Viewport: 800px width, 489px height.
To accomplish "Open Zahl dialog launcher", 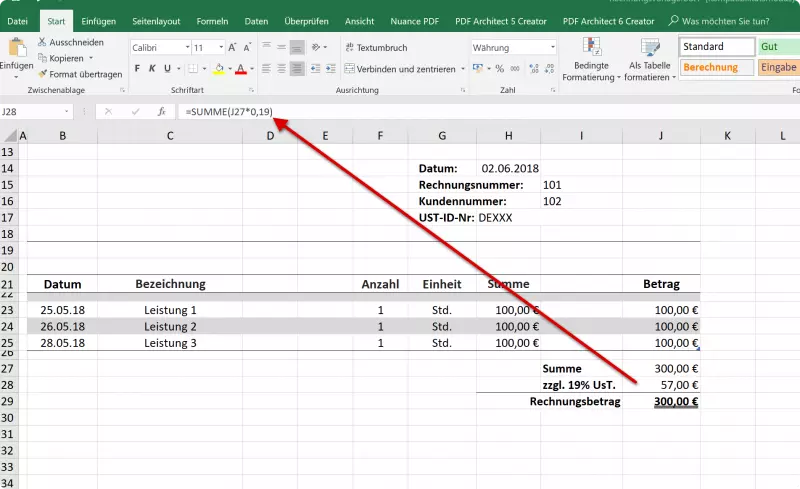I will click(553, 90).
